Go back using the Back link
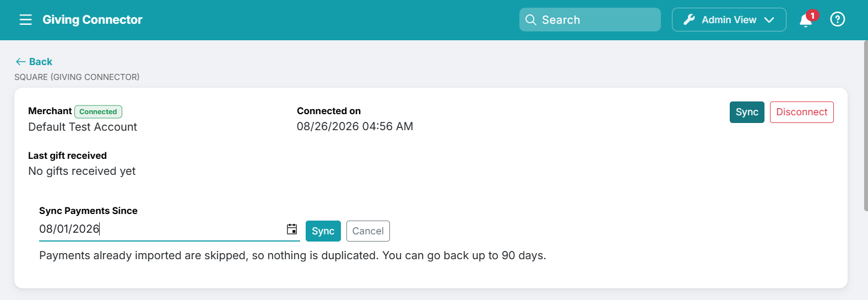Viewport: 868px width, 300px height. [34, 62]
